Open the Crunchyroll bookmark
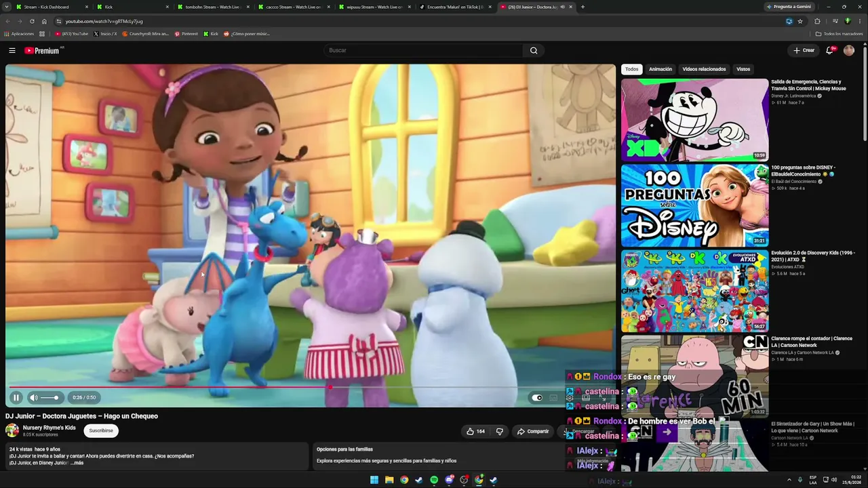868x488 pixels. [x=145, y=34]
